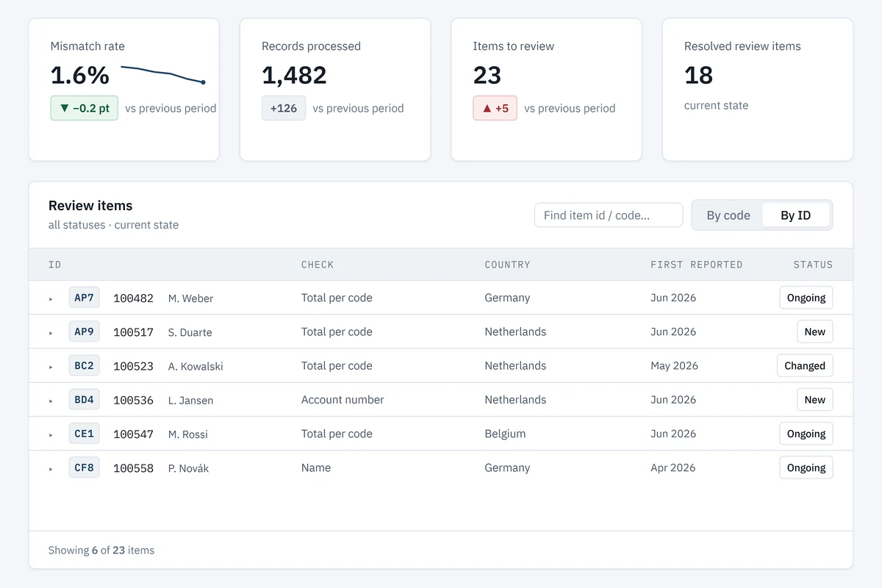Screen dimensions: 882x588
Task: Click the CF8 code badge
Action: [84, 467]
